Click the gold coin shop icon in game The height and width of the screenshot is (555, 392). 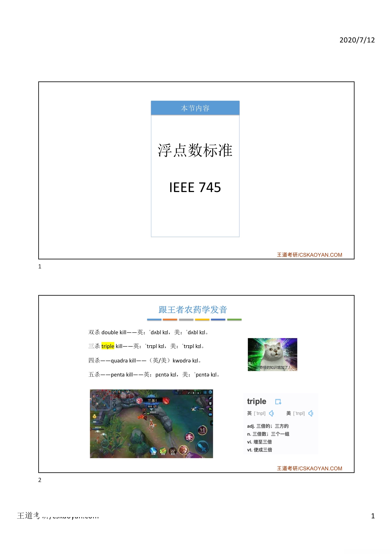point(95,416)
